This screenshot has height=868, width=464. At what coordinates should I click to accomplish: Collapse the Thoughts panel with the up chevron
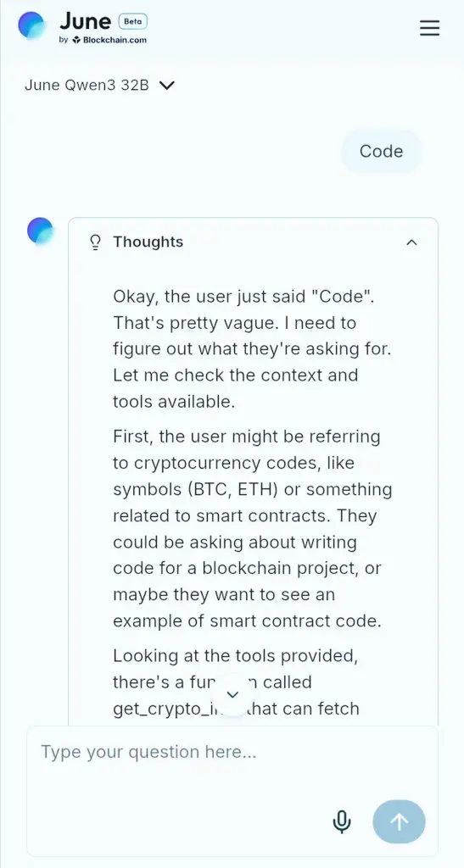click(x=411, y=242)
